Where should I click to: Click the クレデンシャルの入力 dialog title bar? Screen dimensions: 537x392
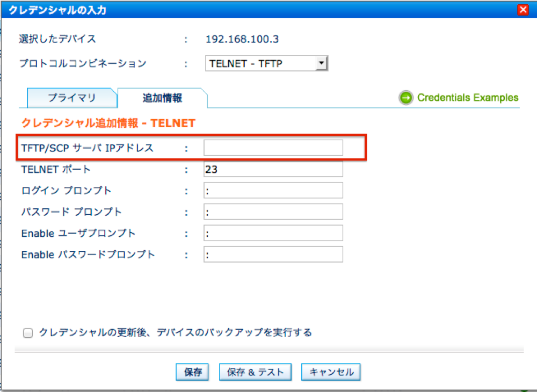215,10
